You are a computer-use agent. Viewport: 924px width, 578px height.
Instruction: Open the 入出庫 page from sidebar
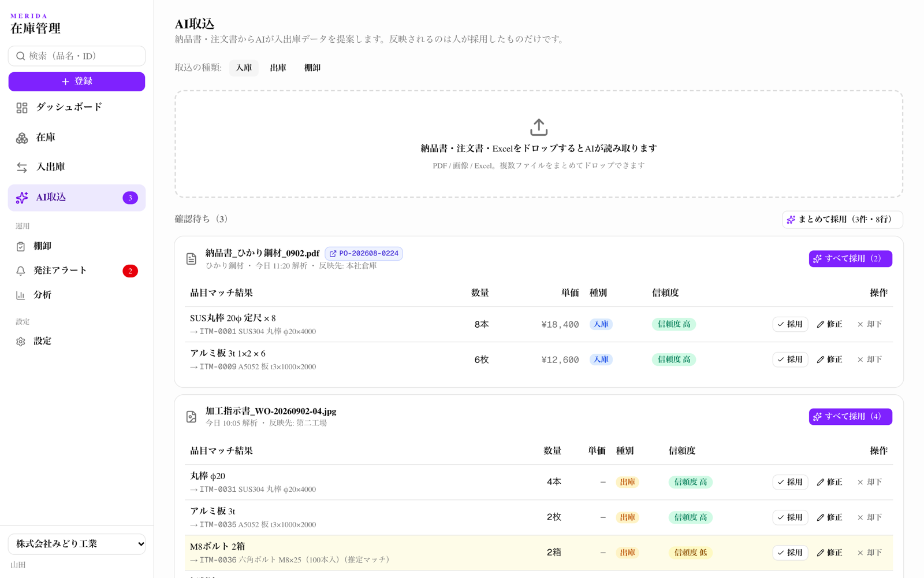[x=77, y=167]
